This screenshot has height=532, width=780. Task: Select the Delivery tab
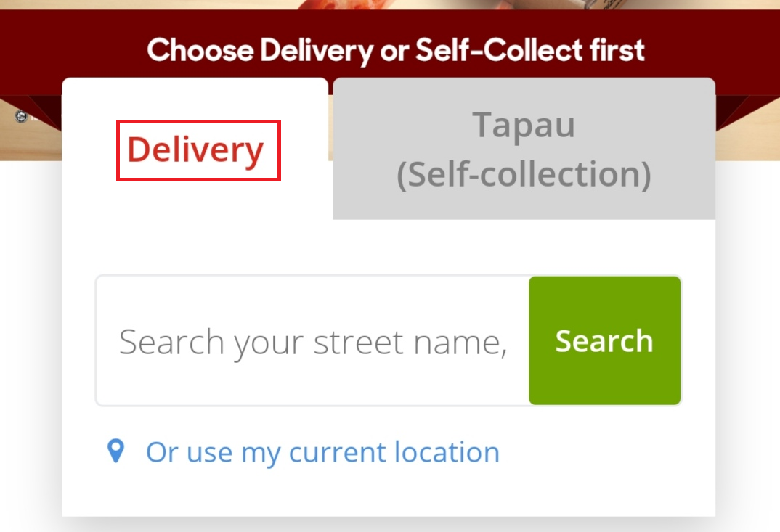point(196,150)
